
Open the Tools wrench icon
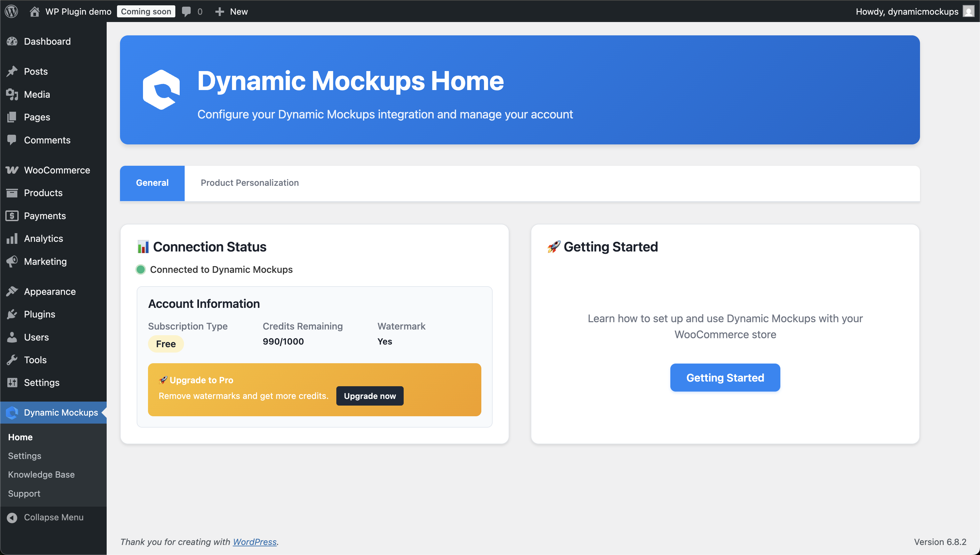pos(12,360)
